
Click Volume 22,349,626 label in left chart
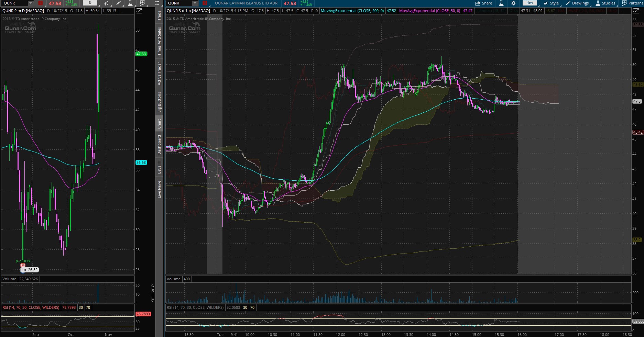[x=20, y=279]
